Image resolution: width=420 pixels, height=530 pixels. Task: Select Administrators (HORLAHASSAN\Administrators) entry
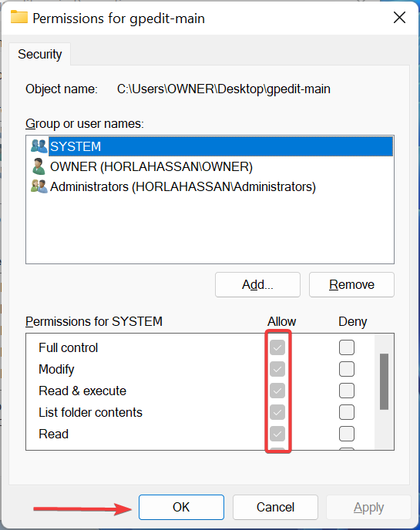[183, 186]
